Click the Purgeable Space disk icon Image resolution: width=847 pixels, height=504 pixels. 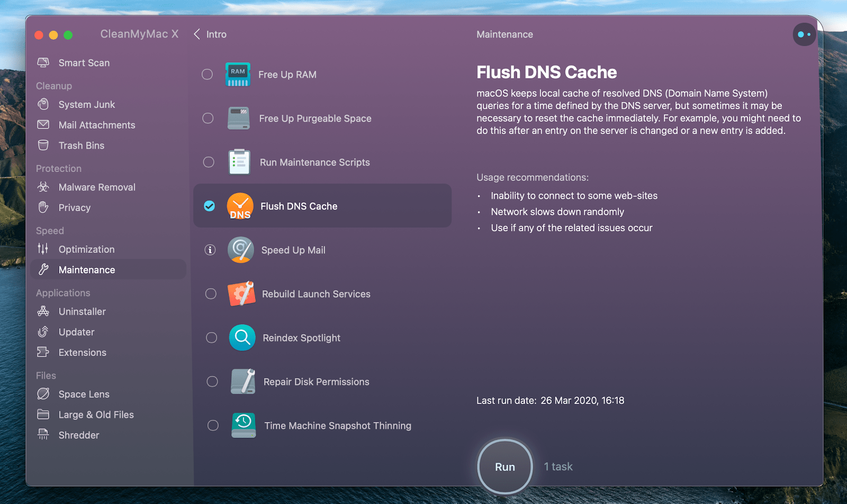[x=239, y=118]
